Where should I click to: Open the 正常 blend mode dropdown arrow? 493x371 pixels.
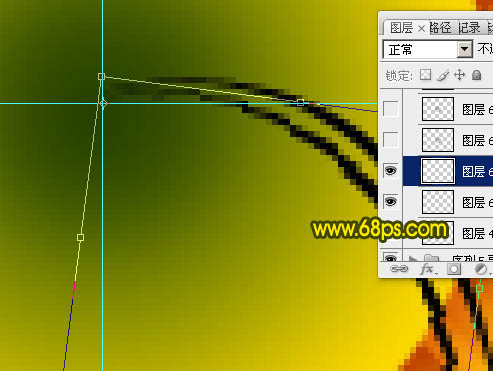(465, 50)
